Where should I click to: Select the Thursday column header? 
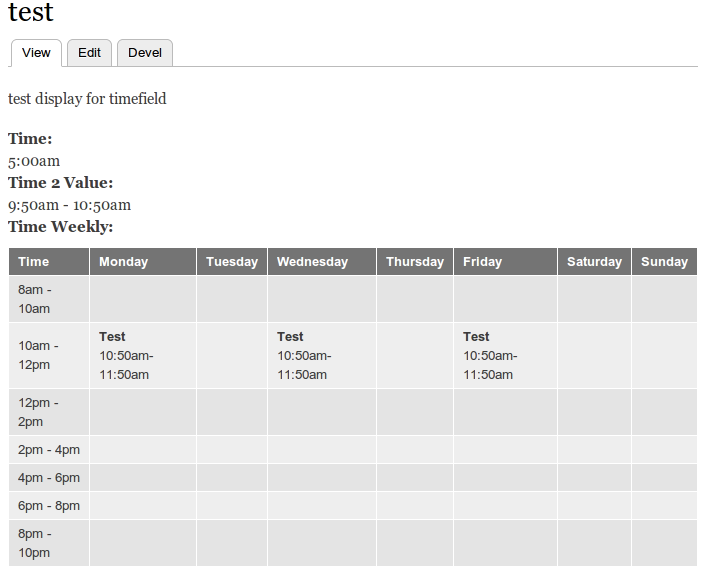pyautogui.click(x=415, y=262)
